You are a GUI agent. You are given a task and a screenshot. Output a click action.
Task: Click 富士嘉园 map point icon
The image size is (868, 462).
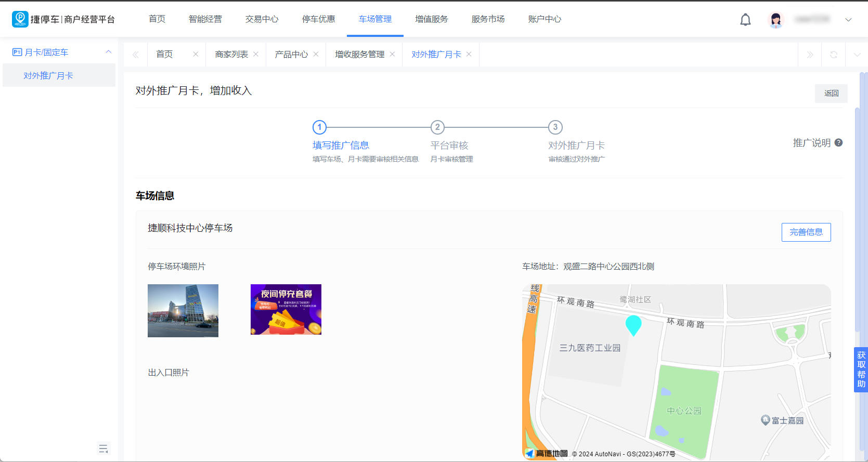[x=765, y=420]
